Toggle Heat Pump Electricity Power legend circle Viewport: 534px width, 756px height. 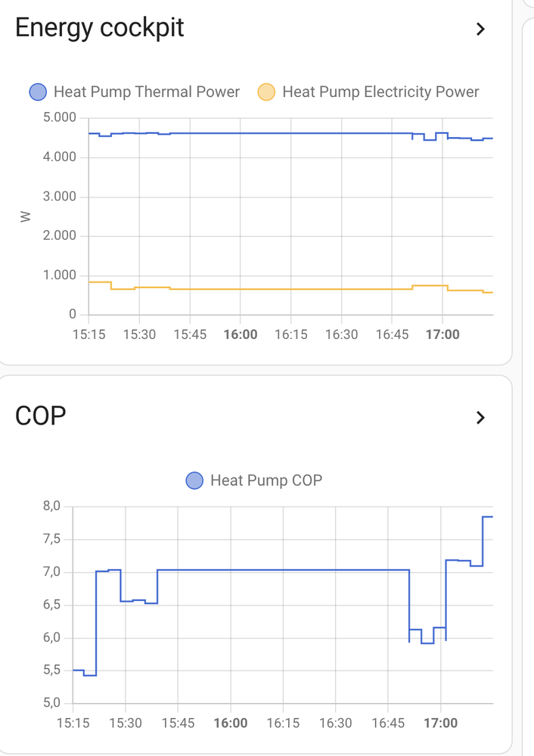pyautogui.click(x=267, y=92)
